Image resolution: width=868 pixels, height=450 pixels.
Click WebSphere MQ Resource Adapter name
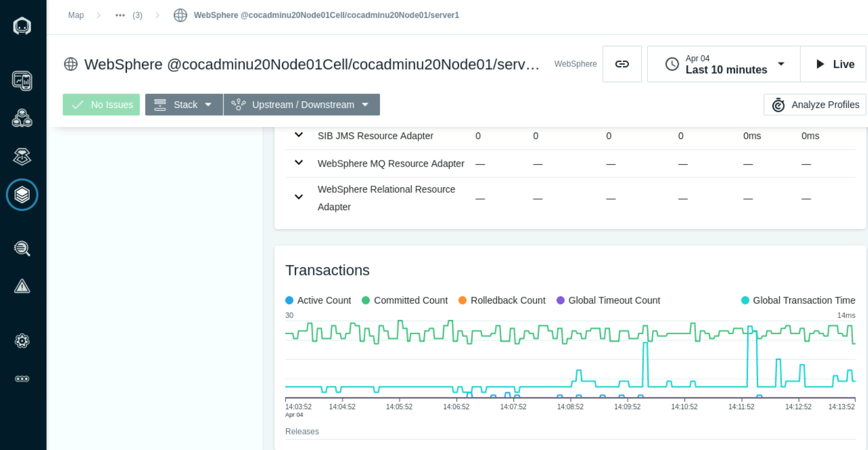[391, 163]
